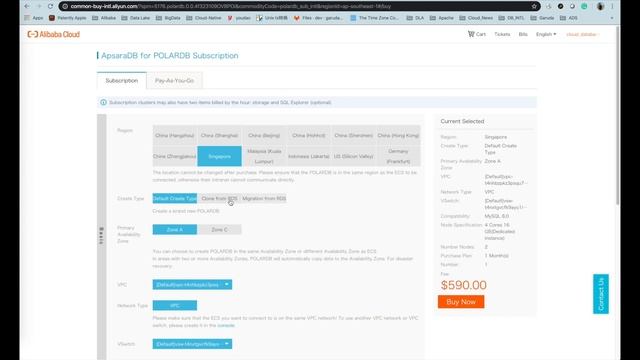Select the VPC network type button
The height and width of the screenshot is (360, 640).
click(175, 305)
